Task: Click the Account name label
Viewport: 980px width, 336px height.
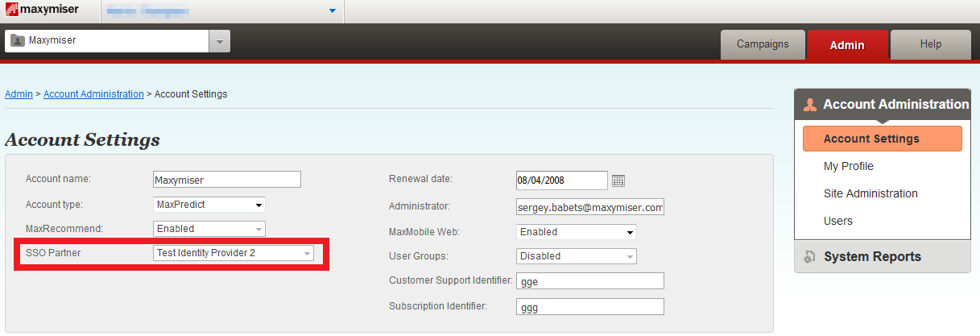Action: click(x=58, y=179)
